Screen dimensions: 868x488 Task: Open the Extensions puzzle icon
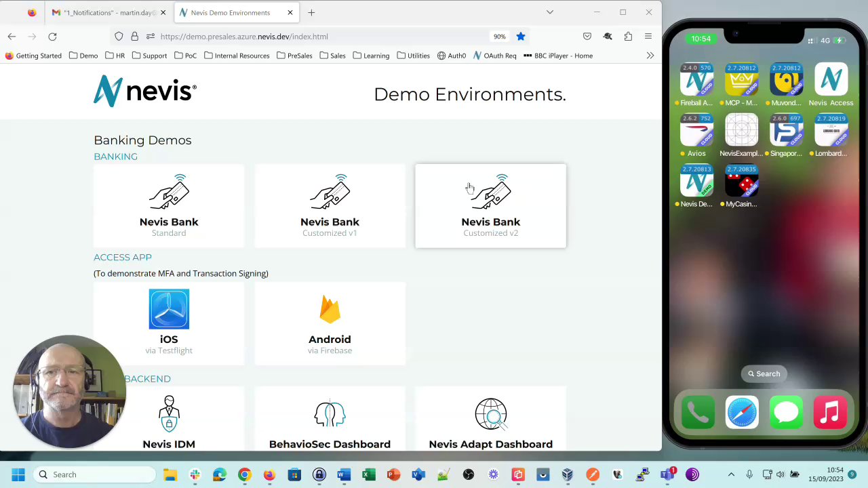[628, 37]
